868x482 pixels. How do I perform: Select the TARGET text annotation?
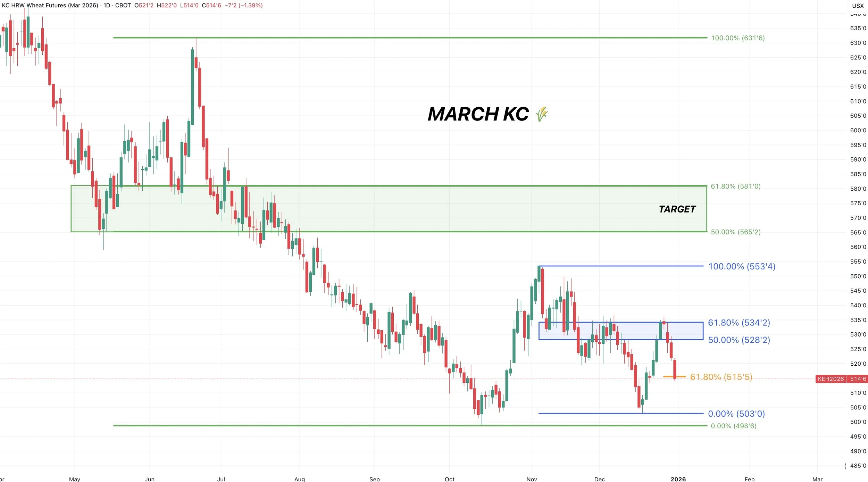677,209
